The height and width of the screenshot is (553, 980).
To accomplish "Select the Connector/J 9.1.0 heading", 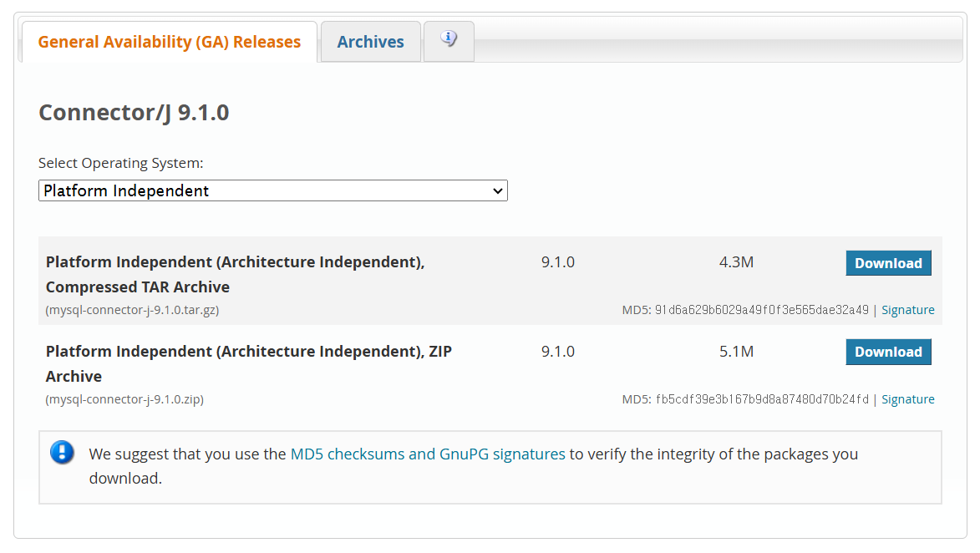I will [x=134, y=113].
